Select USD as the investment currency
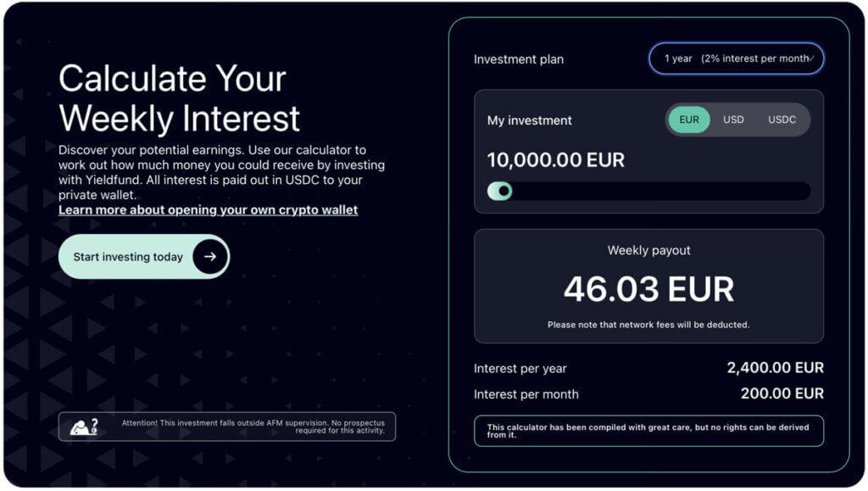This screenshot has width=868, height=491. (732, 120)
